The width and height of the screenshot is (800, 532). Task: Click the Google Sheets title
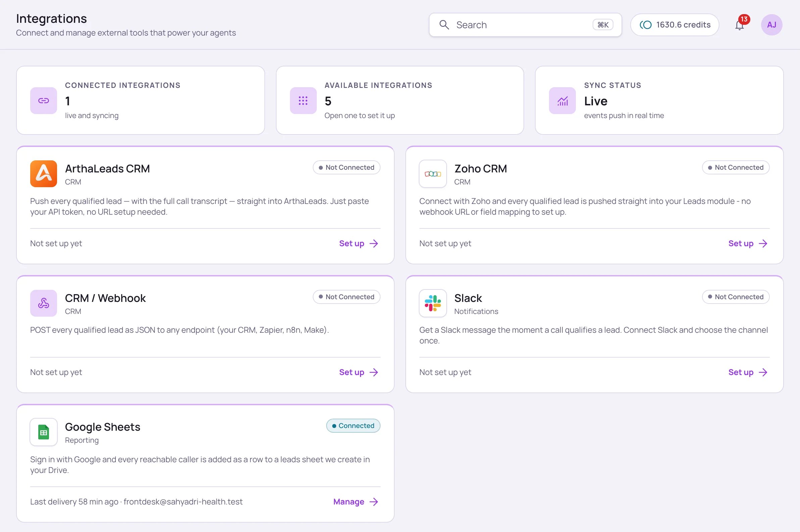102,427
